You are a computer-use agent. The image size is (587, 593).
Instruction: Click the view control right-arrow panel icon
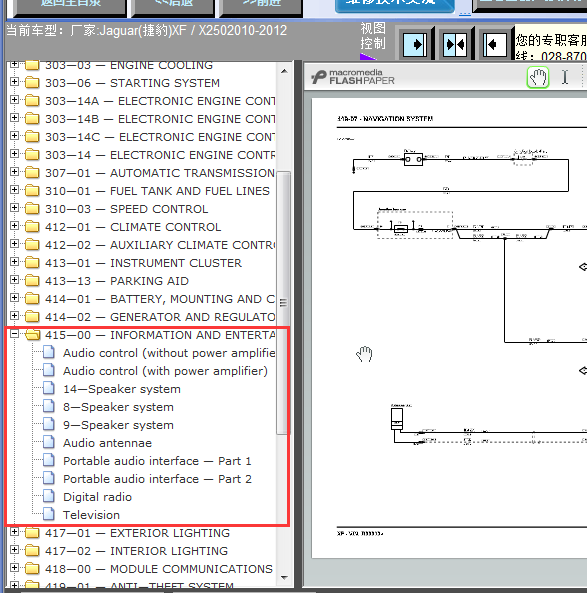pyautogui.click(x=415, y=45)
